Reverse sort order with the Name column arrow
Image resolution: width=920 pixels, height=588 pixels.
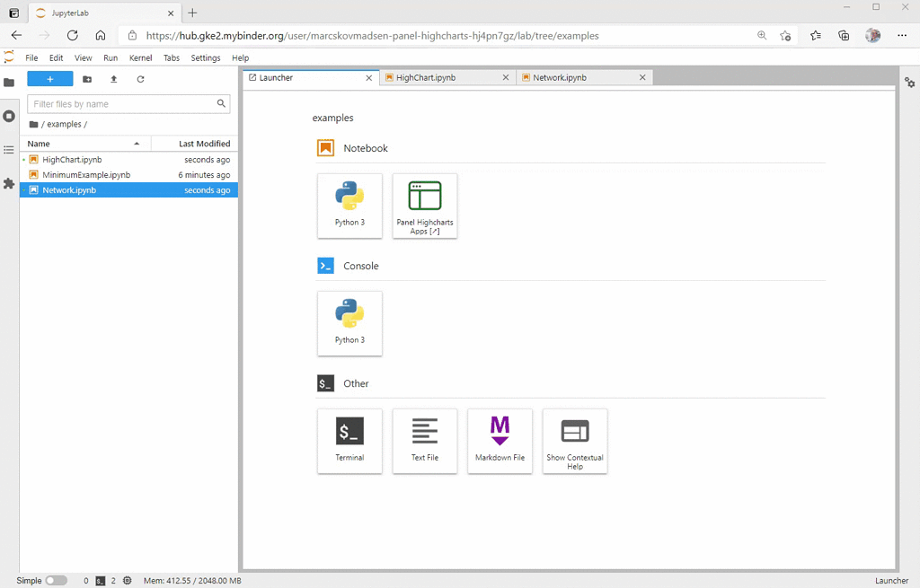click(x=137, y=144)
